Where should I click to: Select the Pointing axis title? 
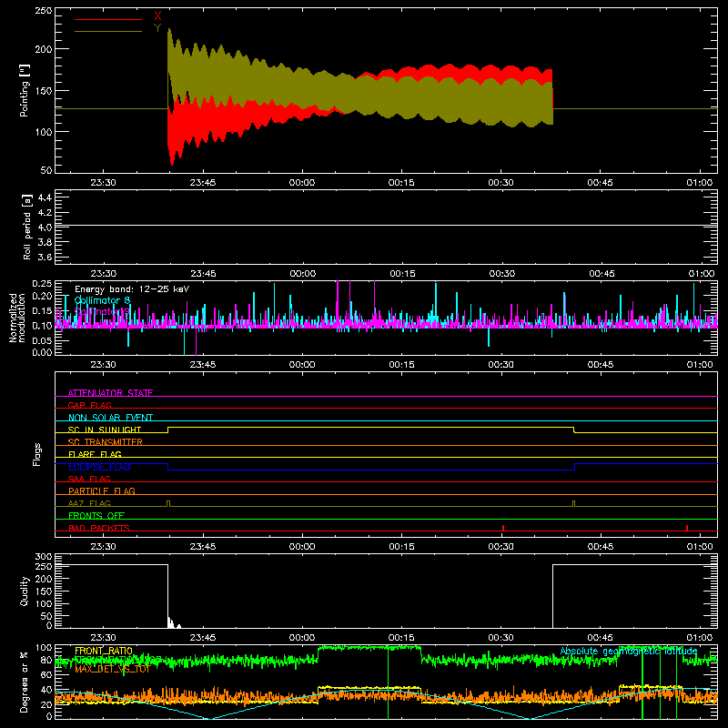[25, 90]
